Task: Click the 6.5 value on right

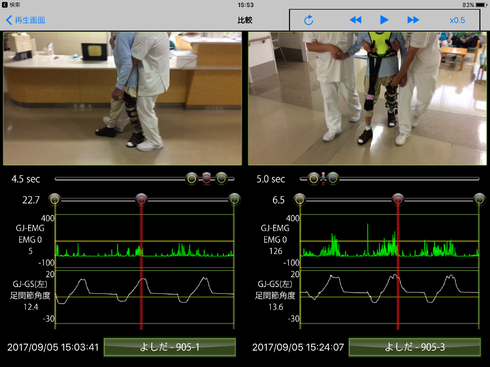Action: (x=278, y=200)
